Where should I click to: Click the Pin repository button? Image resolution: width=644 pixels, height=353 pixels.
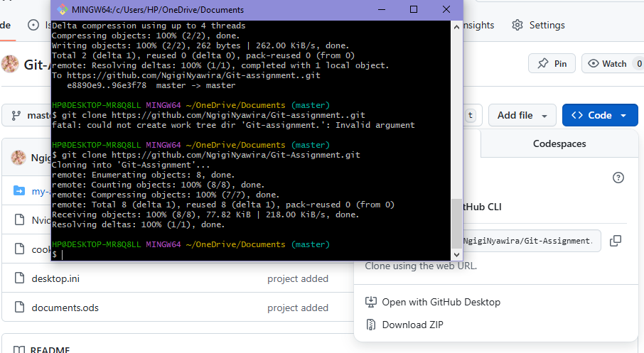[552, 64]
